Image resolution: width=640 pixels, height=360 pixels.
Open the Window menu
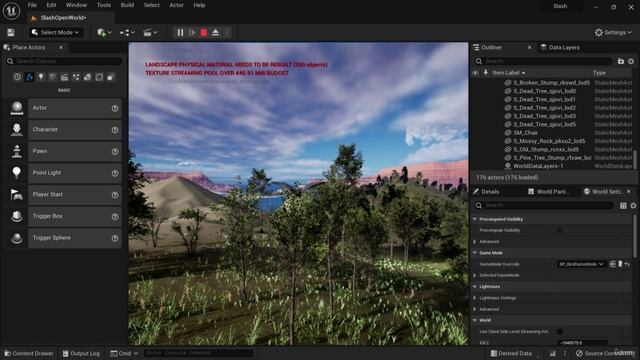76,5
